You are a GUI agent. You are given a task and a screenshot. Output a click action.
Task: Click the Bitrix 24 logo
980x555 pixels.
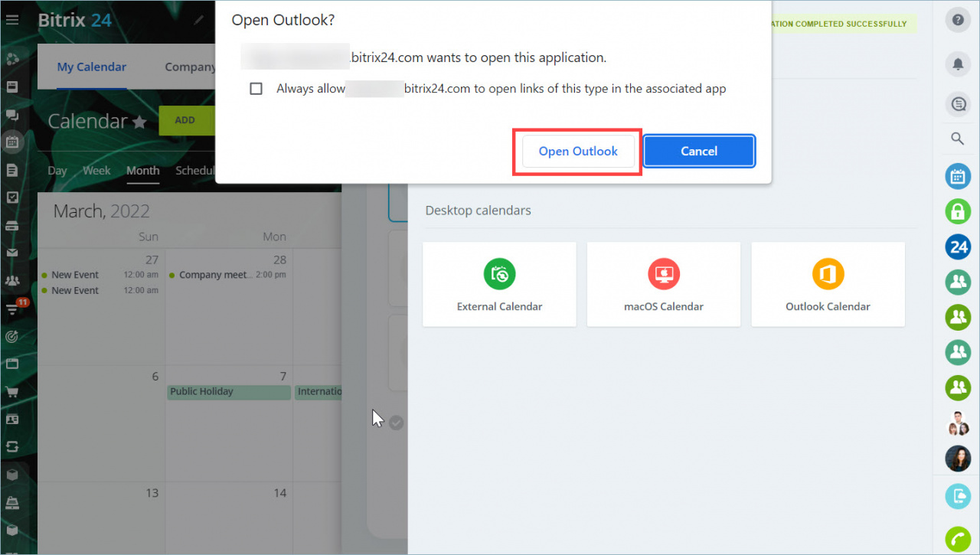click(75, 20)
